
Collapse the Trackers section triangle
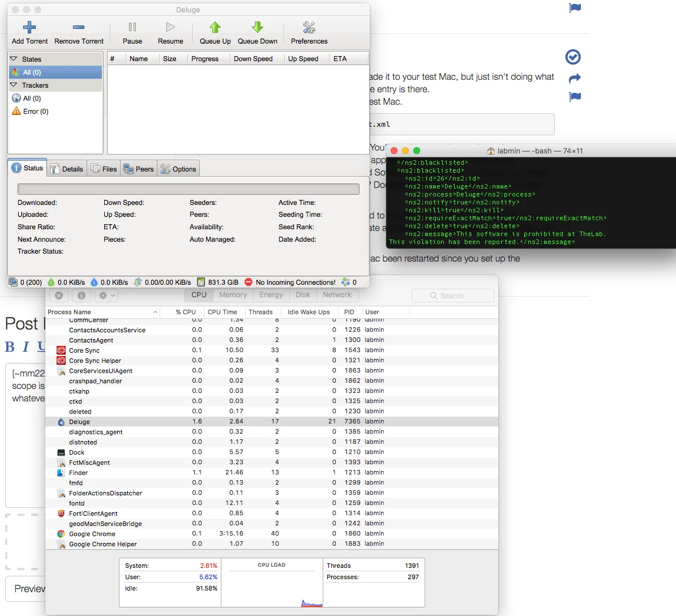(14, 85)
